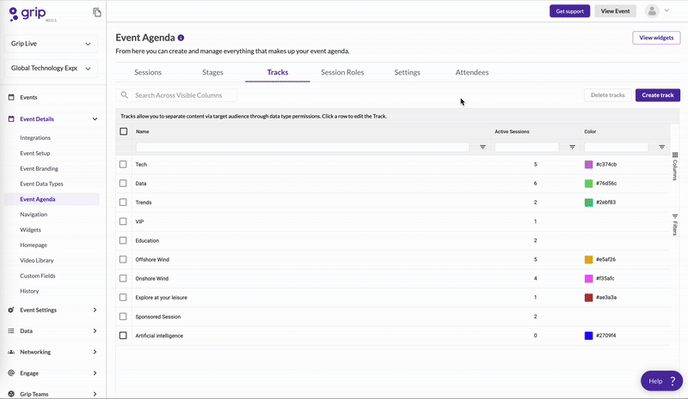
Task: Click the user avatar icon
Action: point(652,11)
